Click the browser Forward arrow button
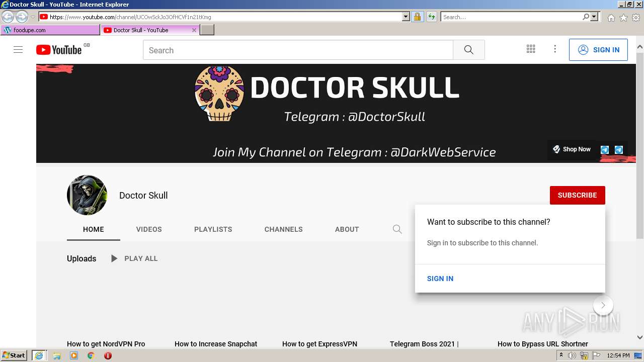Viewport: 644px width, 362px height. coord(22,17)
